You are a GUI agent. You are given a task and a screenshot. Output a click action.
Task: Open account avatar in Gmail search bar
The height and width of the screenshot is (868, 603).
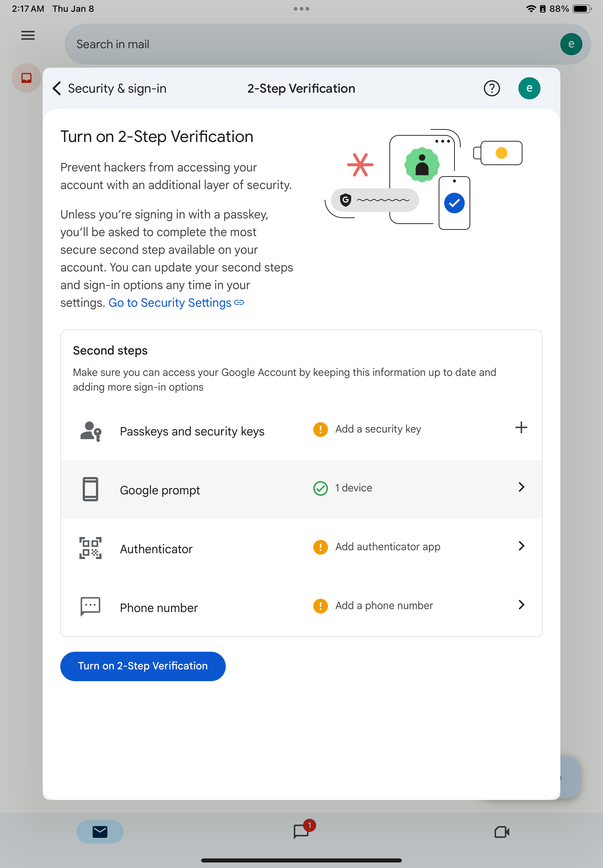pyautogui.click(x=571, y=44)
